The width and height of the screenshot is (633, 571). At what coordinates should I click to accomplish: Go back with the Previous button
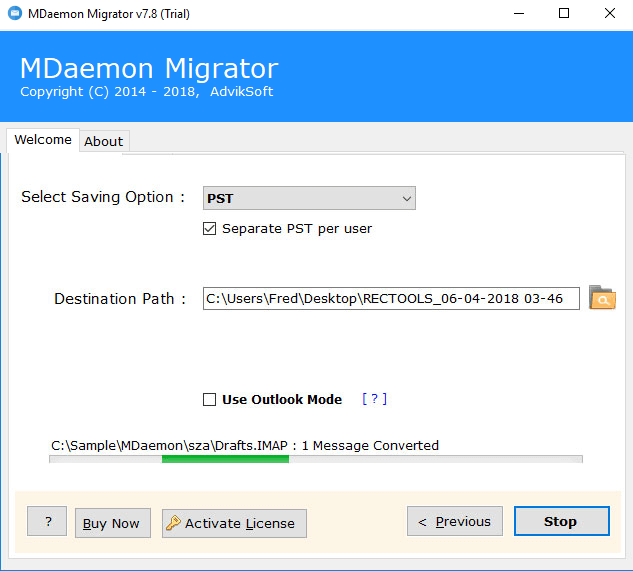pyautogui.click(x=455, y=521)
